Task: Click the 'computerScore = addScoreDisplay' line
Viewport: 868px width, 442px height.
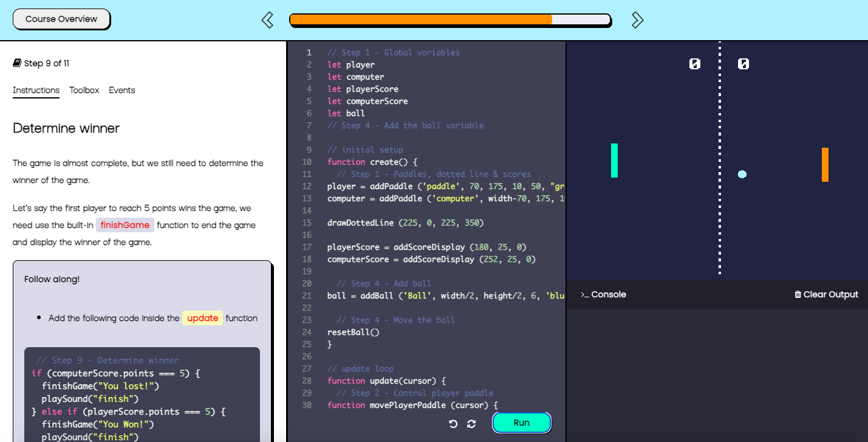Action: point(431,259)
